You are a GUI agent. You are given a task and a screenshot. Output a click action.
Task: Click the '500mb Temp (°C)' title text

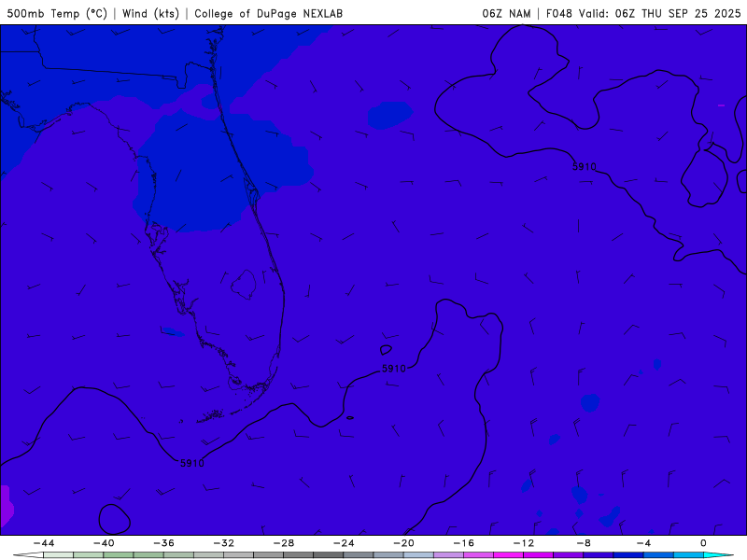pos(57,13)
